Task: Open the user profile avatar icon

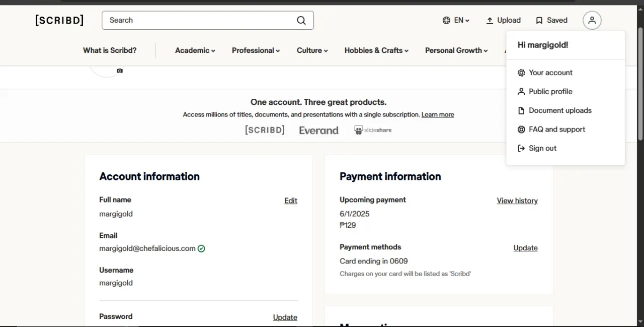Action: click(592, 20)
